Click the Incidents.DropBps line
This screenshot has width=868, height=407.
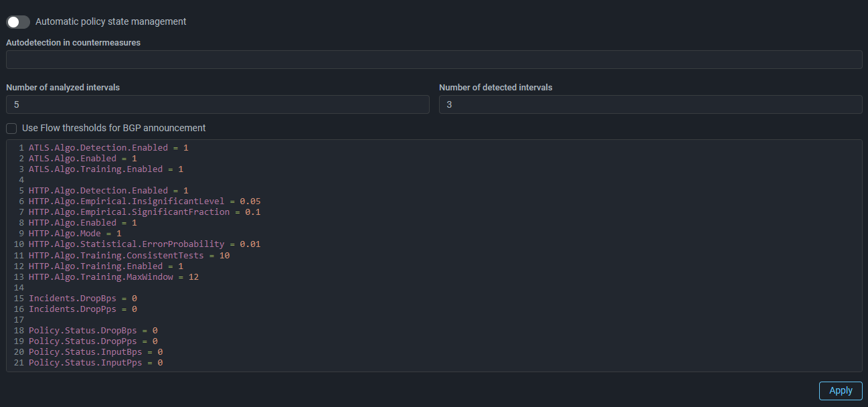coord(82,299)
